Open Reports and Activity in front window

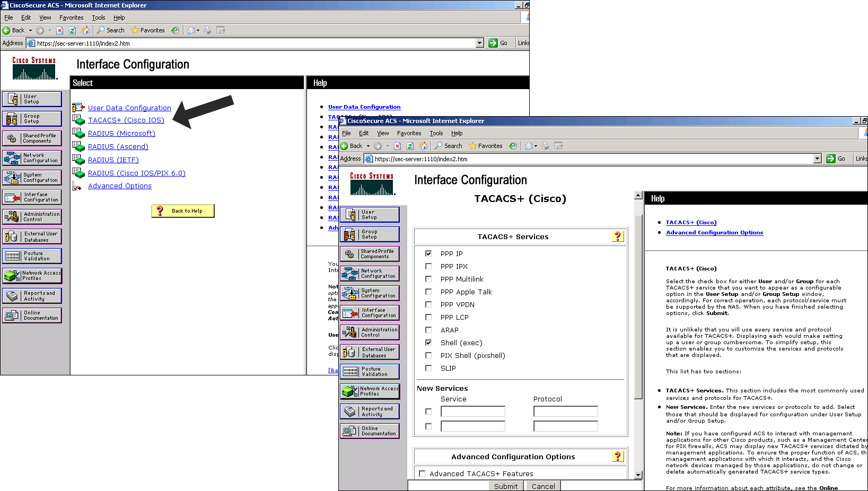(370, 411)
